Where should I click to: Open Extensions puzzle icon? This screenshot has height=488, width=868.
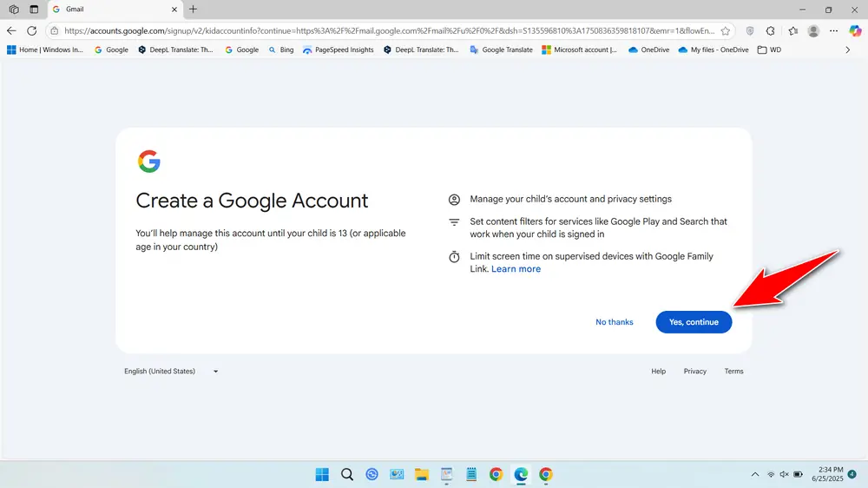click(770, 31)
